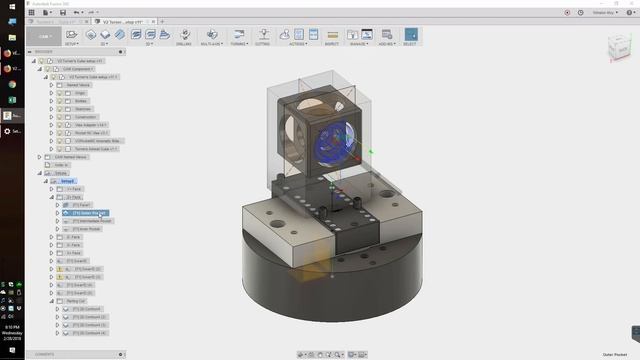Open the Actions dropdown label

tap(298, 44)
